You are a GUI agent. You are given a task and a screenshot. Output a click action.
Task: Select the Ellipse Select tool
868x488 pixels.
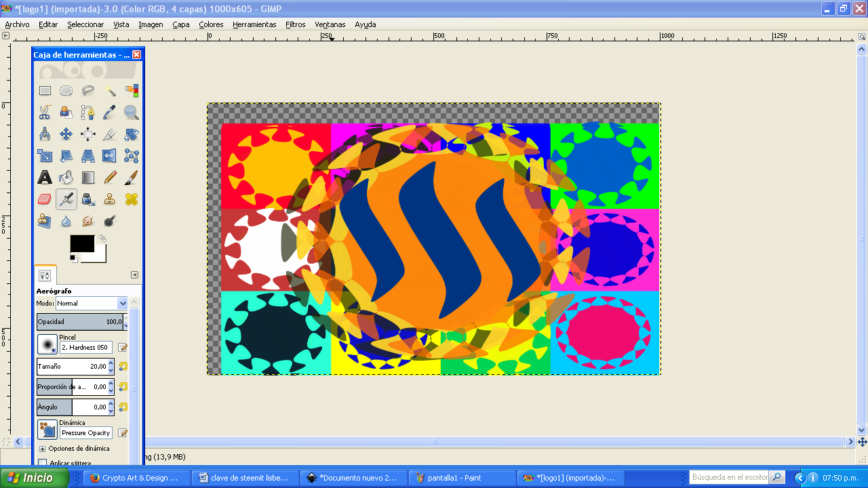coord(66,89)
